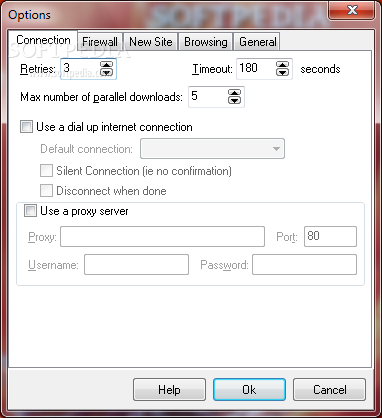382x418 pixels.
Task: Open the New Site tab
Action: click(x=151, y=42)
